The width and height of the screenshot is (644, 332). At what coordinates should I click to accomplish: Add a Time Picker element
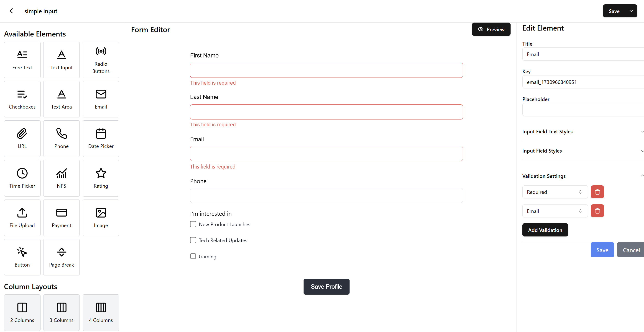click(22, 178)
